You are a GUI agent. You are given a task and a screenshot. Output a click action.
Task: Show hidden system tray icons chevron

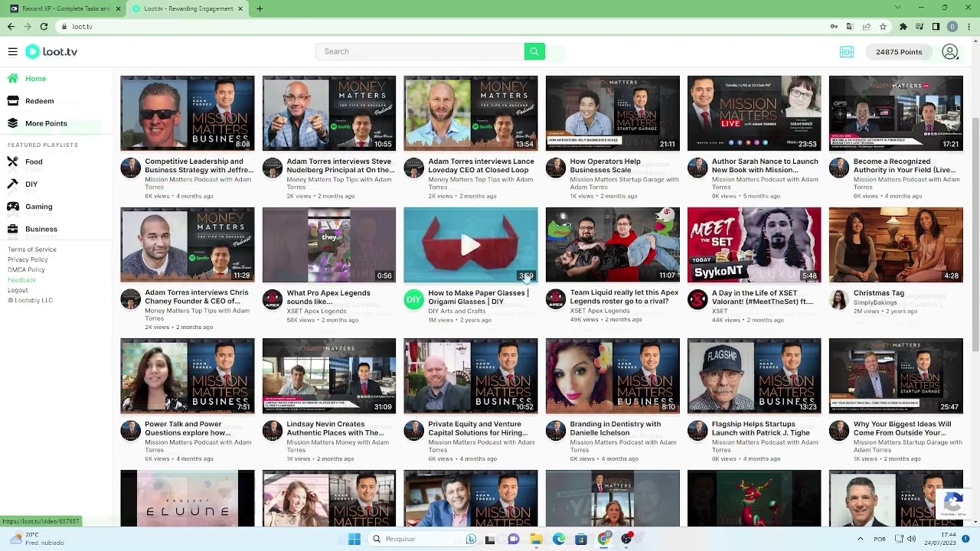point(861,539)
